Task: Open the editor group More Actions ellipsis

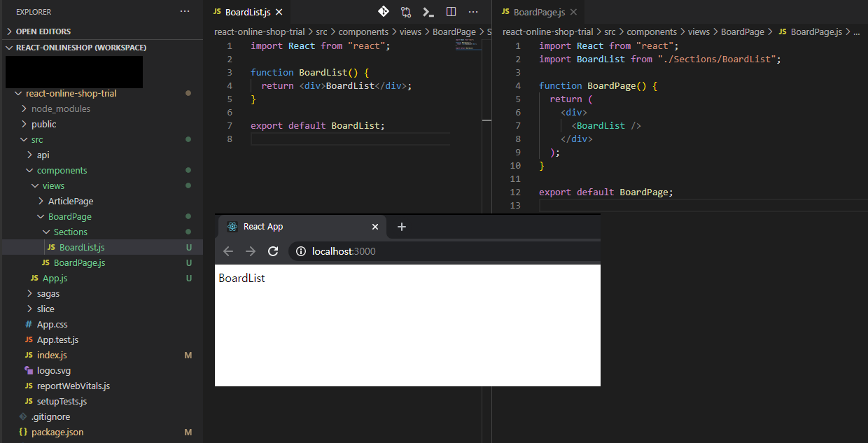Action: pyautogui.click(x=473, y=12)
